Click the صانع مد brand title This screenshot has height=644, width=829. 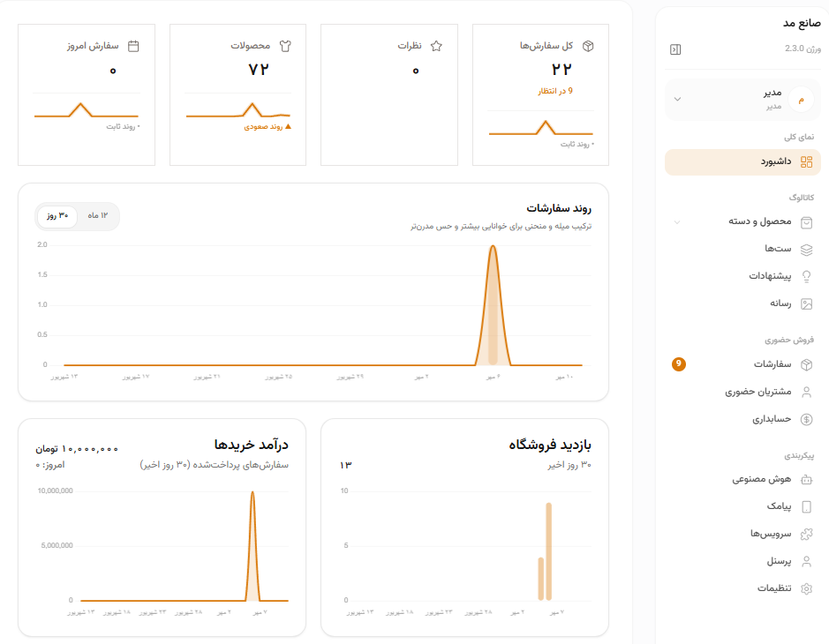802,23
